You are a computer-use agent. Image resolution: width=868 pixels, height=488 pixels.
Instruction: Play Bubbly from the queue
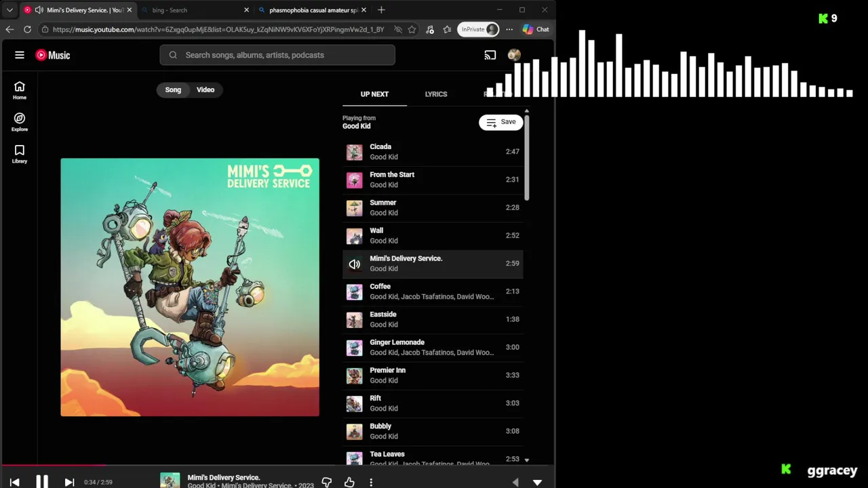coord(433,431)
